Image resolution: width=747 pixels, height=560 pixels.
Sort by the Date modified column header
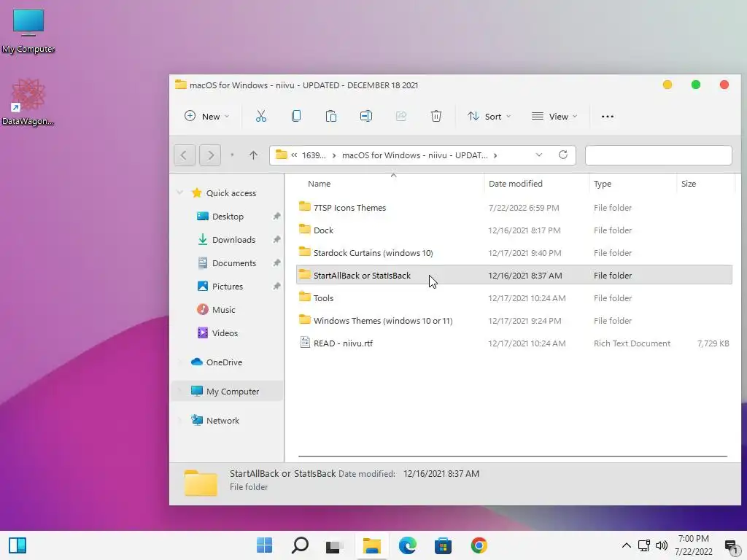coord(516,184)
